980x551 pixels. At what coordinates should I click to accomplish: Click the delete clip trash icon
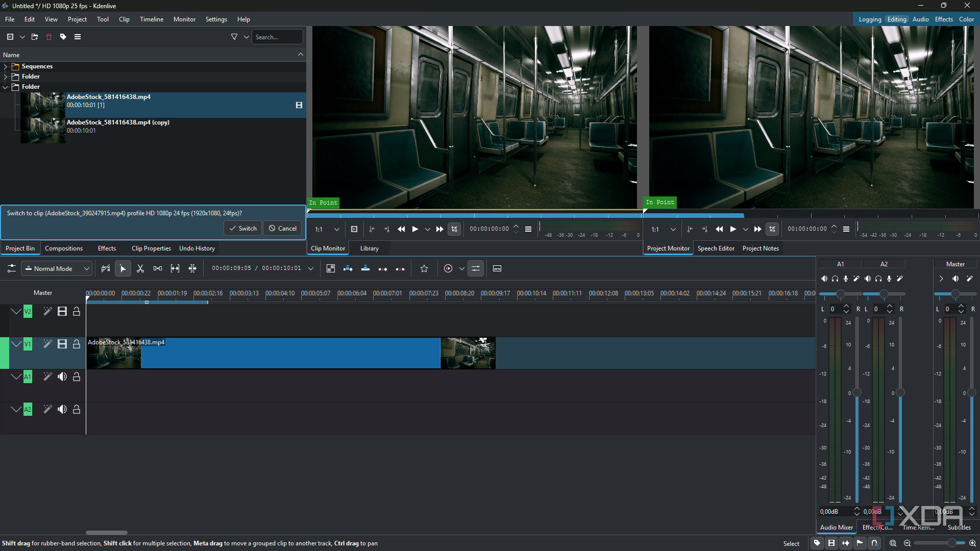click(x=49, y=37)
